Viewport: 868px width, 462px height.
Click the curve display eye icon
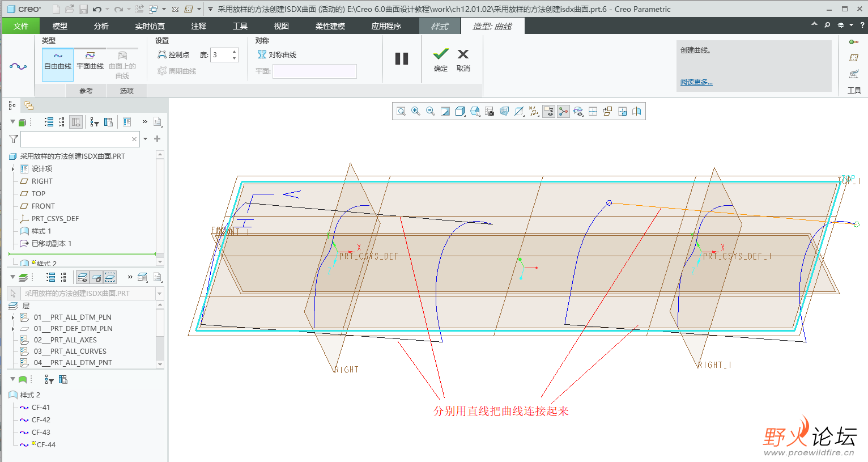tap(578, 112)
